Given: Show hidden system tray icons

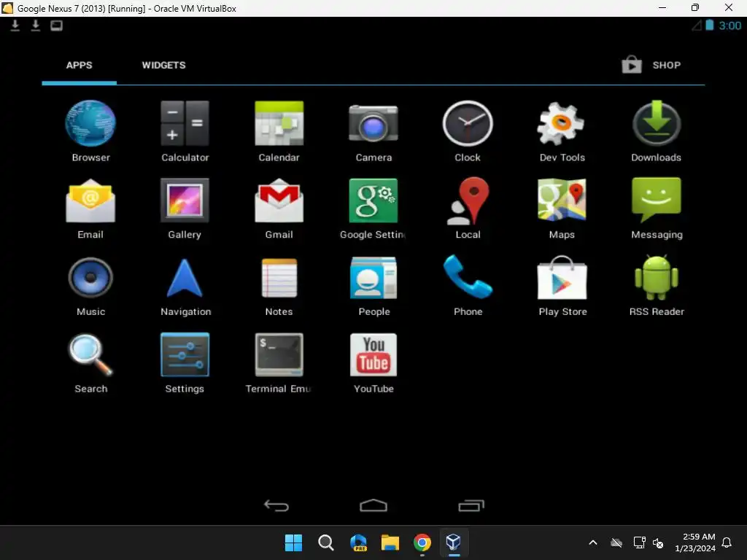Looking at the screenshot, I should tap(593, 542).
